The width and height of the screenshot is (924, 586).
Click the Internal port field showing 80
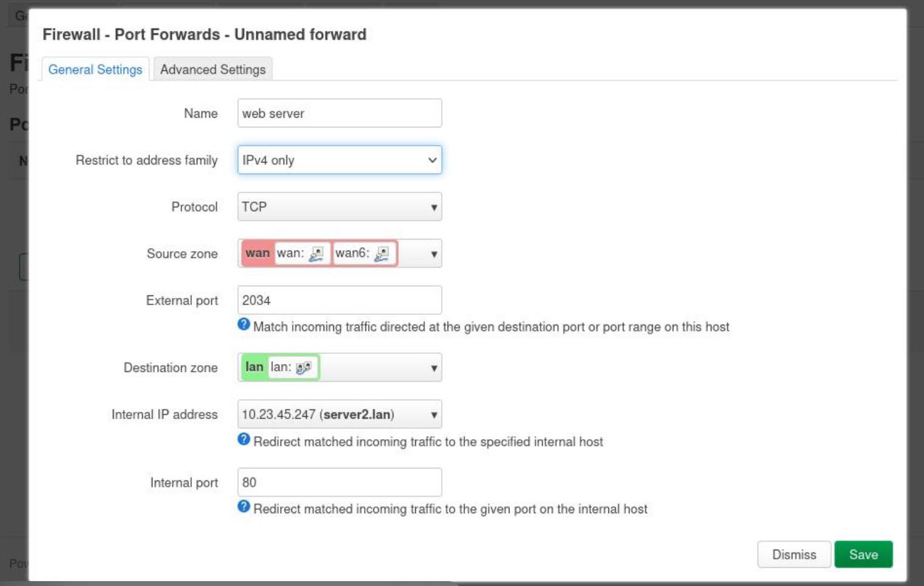point(339,482)
